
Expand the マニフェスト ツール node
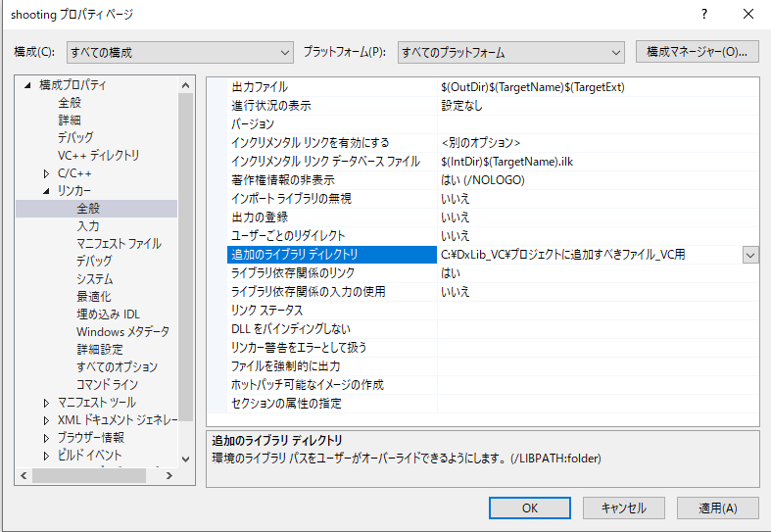tap(46, 403)
